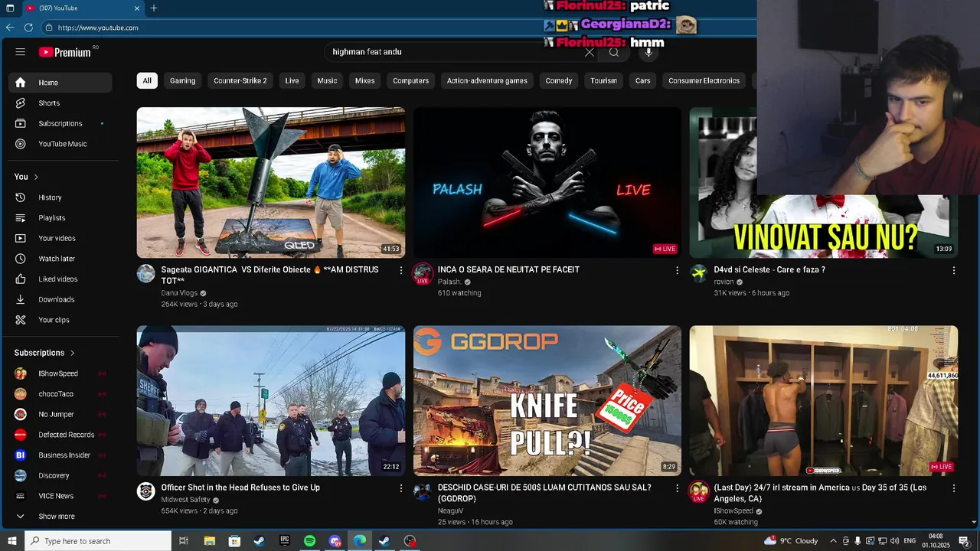Select the Live filter chip
The width and height of the screenshot is (980, 551).
292,80
